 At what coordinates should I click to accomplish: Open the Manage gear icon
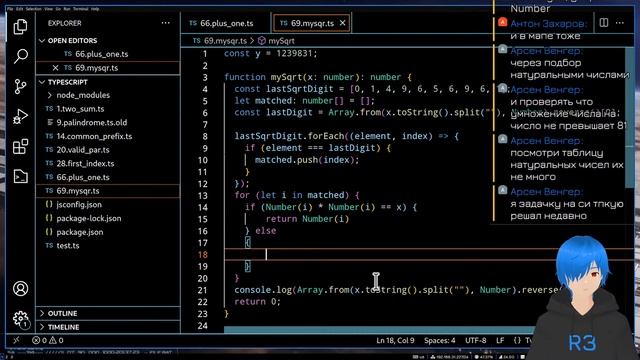(x=20, y=319)
